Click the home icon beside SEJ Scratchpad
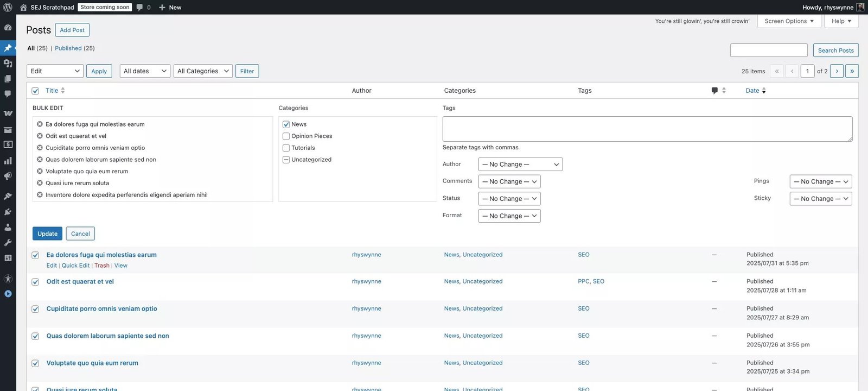The image size is (868, 391). (x=23, y=7)
